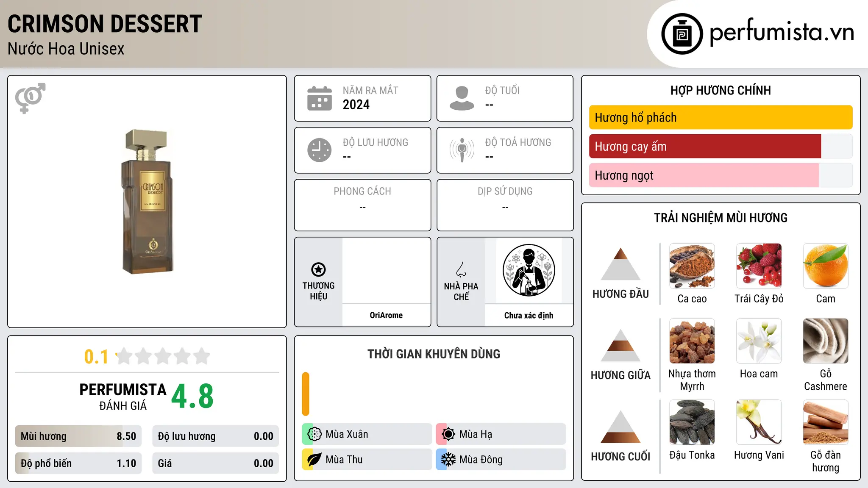Click the snowflake icon for Mùa Đông

(x=448, y=460)
